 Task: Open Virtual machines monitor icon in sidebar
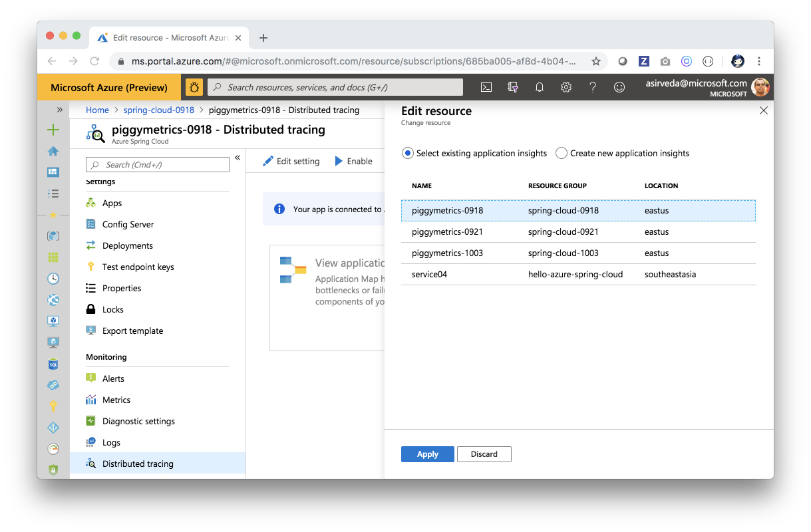[x=53, y=321]
